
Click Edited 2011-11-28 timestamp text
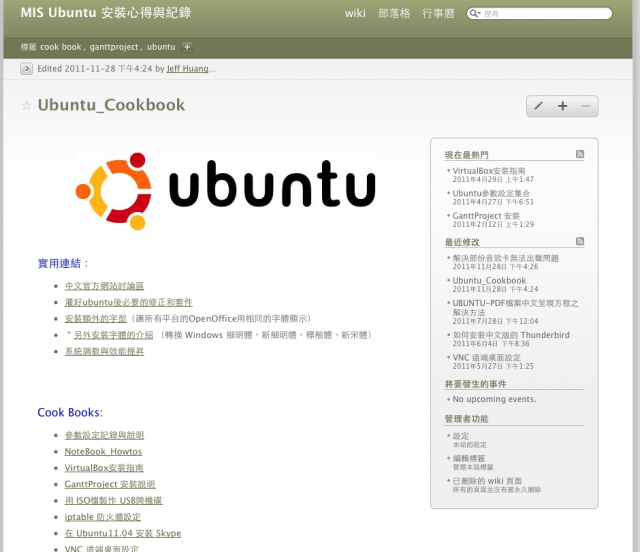pos(95,69)
